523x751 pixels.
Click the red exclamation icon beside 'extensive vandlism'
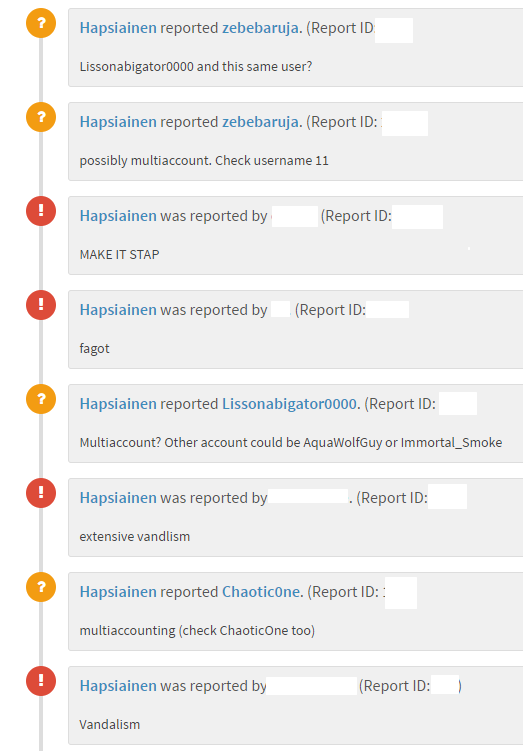[x=41, y=493]
